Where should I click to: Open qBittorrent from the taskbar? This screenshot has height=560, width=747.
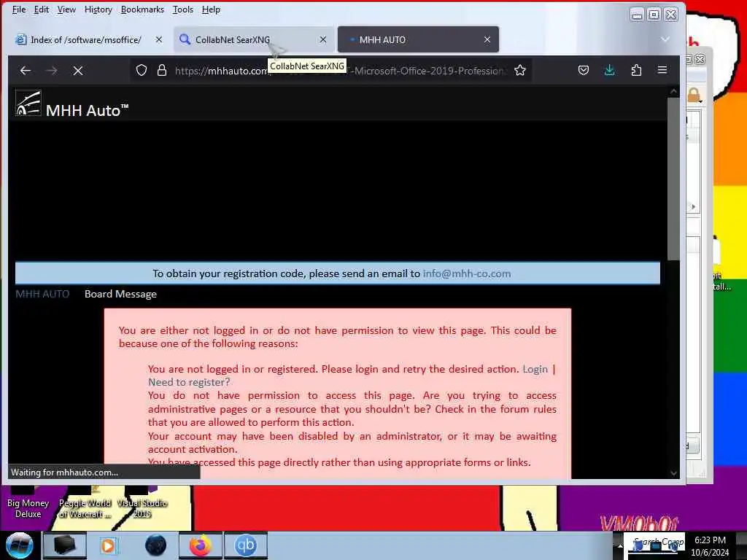click(246, 545)
